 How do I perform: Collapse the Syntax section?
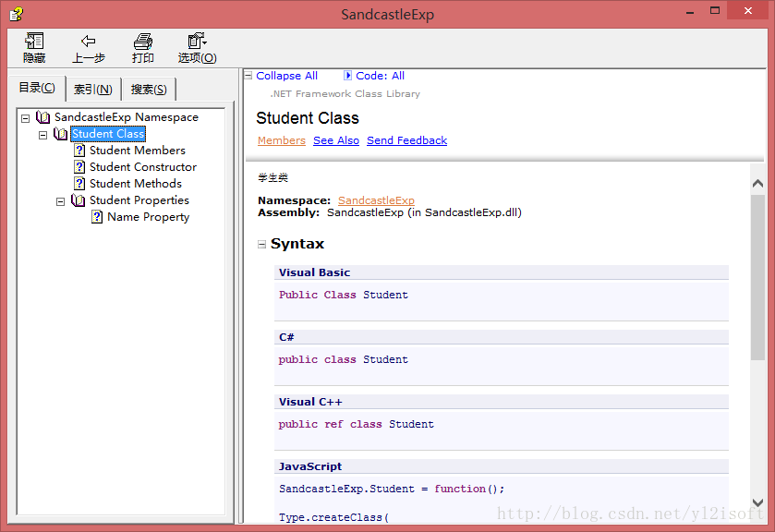pos(262,244)
